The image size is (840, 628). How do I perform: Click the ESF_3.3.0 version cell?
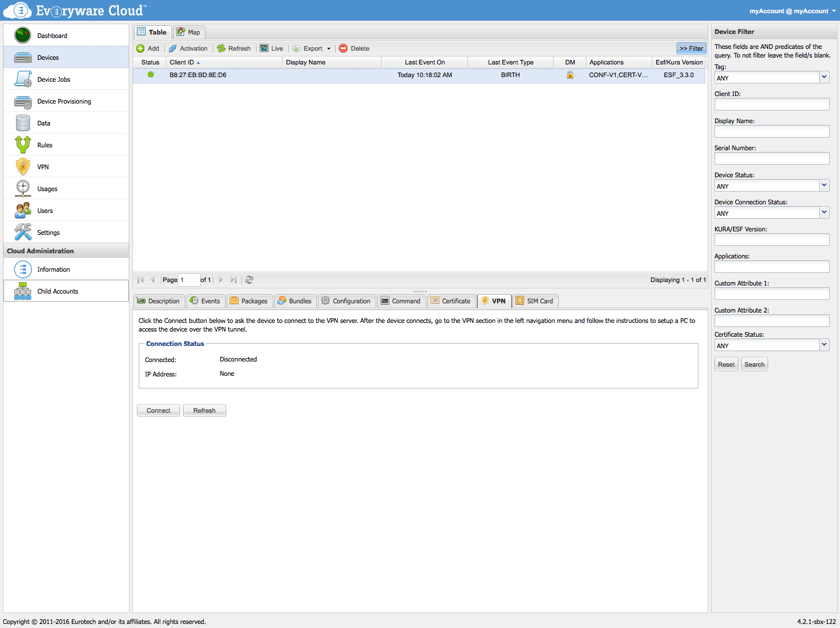pyautogui.click(x=678, y=75)
